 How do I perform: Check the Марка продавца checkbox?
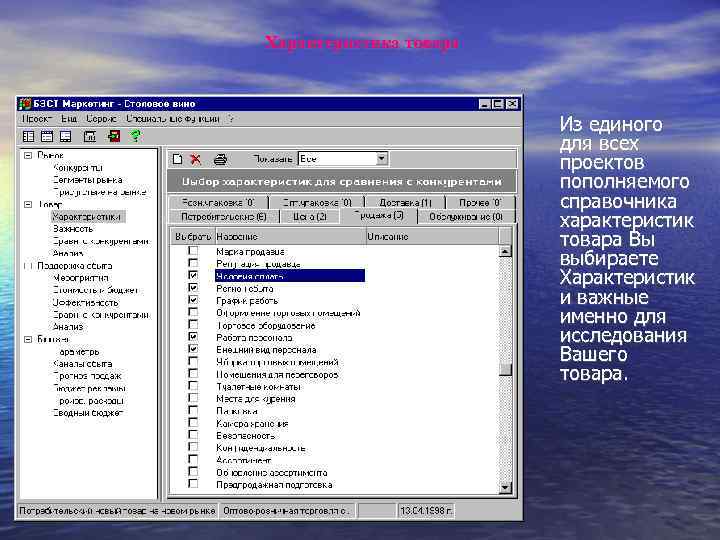coord(193,251)
